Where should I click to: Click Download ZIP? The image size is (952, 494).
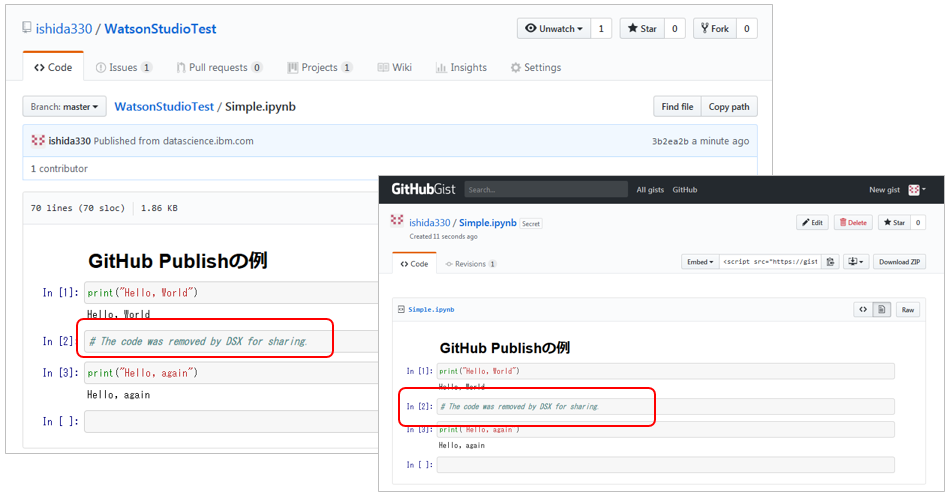[x=899, y=262]
